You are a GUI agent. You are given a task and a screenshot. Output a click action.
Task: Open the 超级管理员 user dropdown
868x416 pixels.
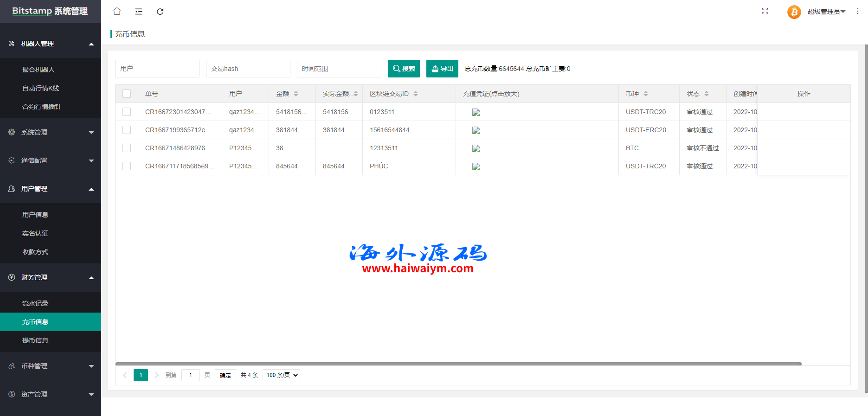(826, 12)
